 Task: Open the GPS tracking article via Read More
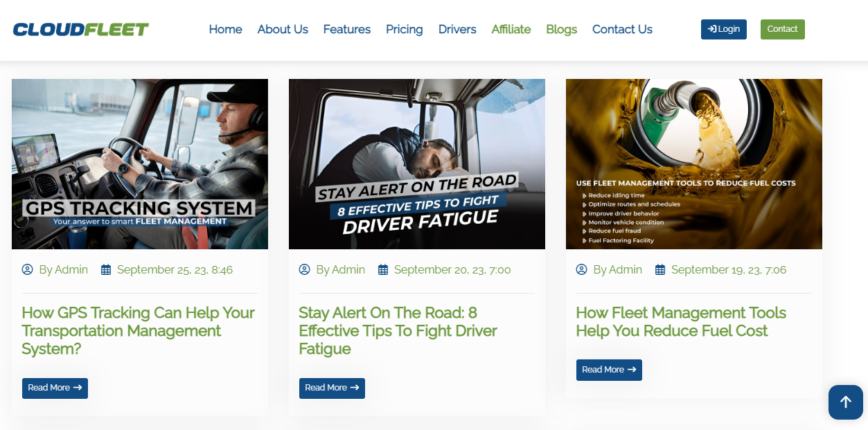click(x=55, y=388)
